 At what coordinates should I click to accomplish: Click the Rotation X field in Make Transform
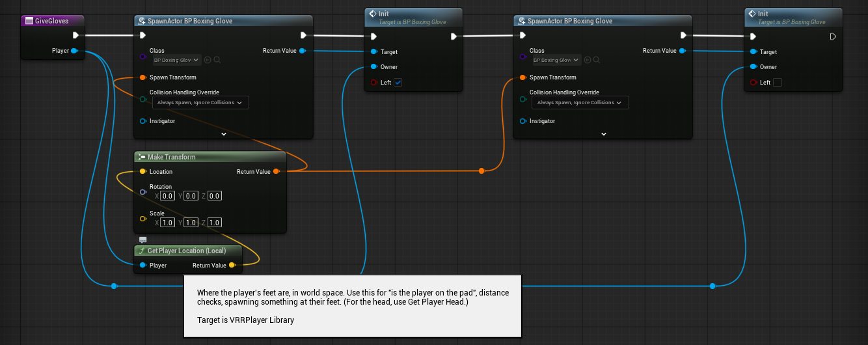167,196
